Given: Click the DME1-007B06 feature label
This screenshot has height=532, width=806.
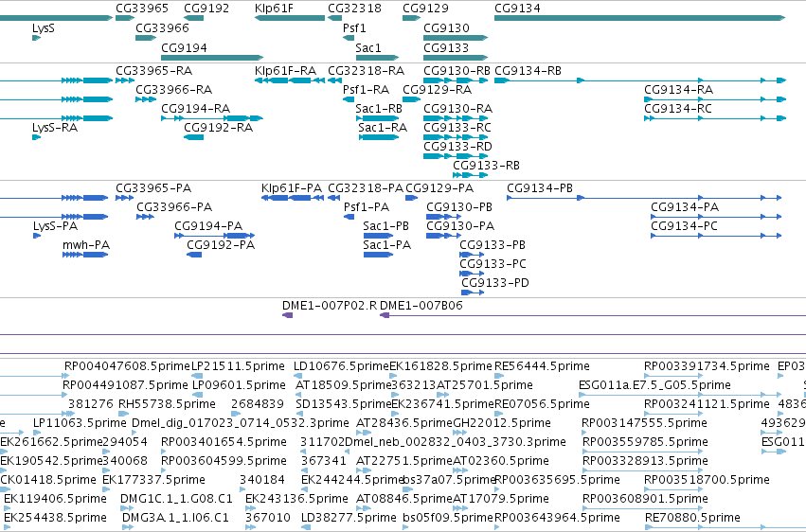Looking at the screenshot, I should (421, 306).
